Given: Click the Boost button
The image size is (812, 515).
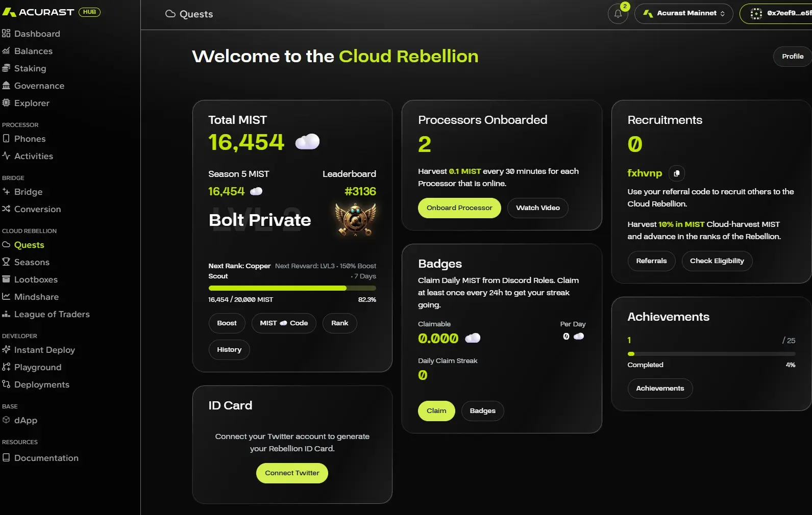Looking at the screenshot, I should (x=227, y=323).
